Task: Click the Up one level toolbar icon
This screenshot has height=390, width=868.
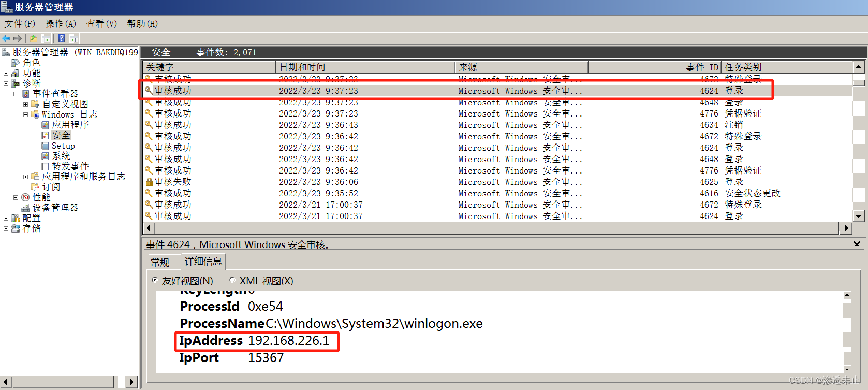Action: click(x=34, y=38)
